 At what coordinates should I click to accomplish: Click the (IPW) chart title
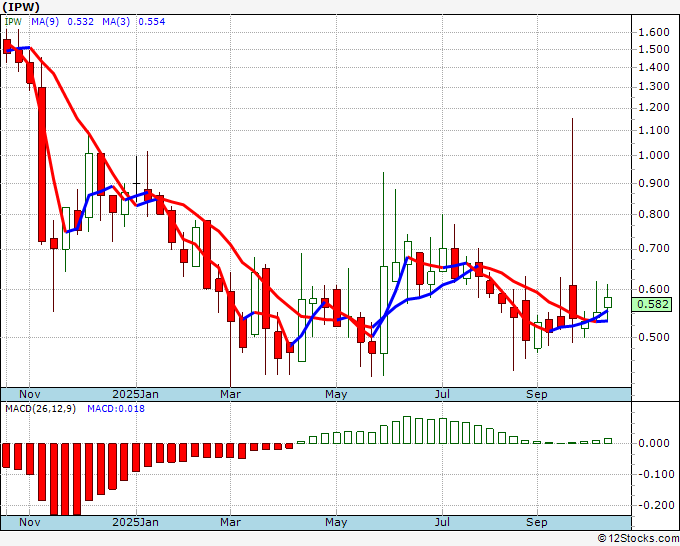pos(21,7)
